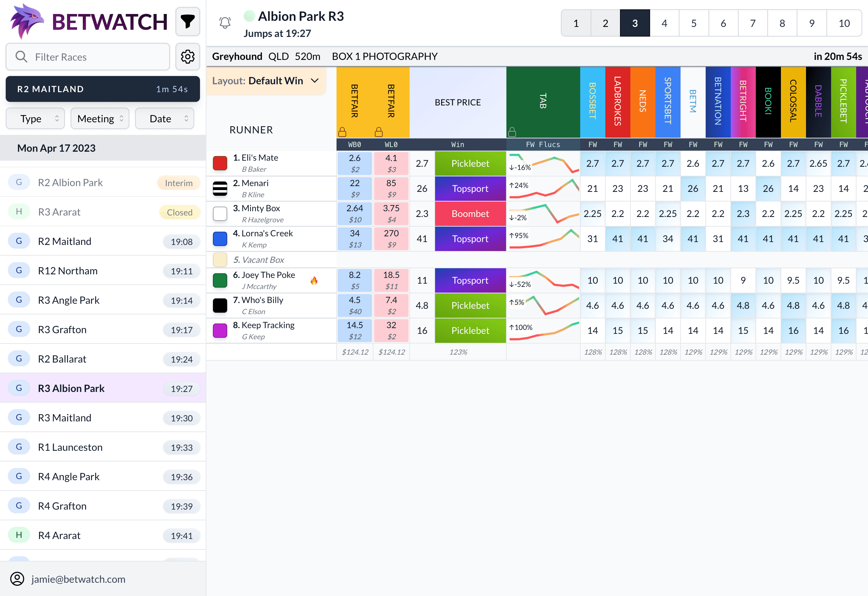Screen dimensions: 868x596
Task: Click Betfair back price 2.6 for Eli's Mate
Action: click(x=355, y=163)
